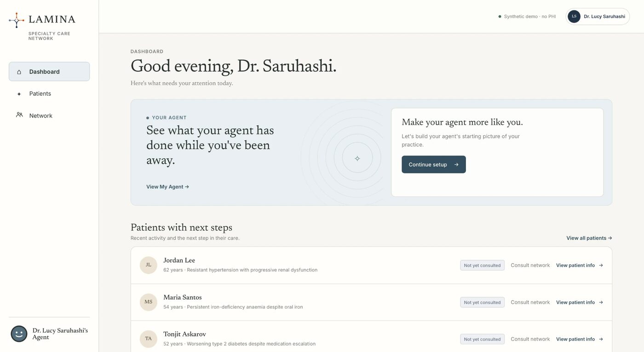Image resolution: width=644 pixels, height=352 pixels.
Task: Select the Tonjit Askarov patient name
Action: pyautogui.click(x=184, y=335)
